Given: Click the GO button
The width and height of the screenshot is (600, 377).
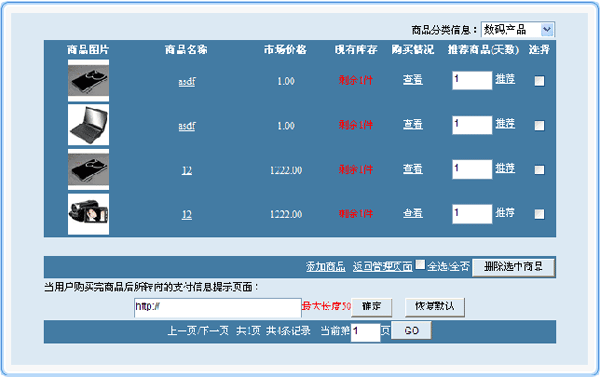Looking at the screenshot, I should 411,331.
